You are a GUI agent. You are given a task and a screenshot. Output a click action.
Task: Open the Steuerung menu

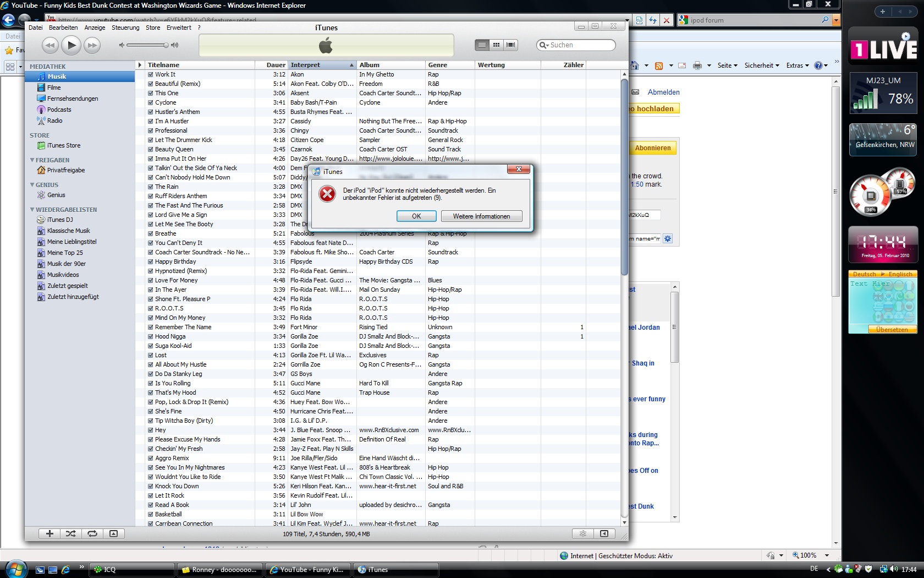pos(125,28)
